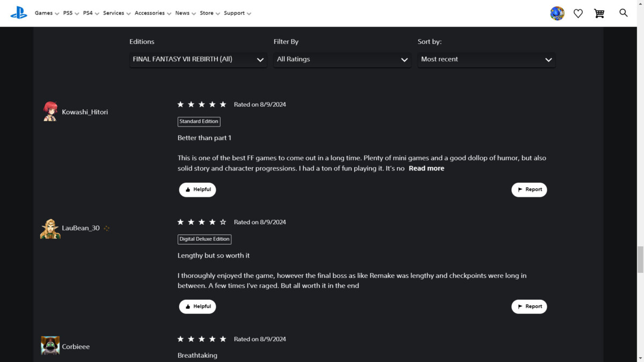Click Kowashi_Hitori's avatar image
644x362 pixels.
coord(50,112)
